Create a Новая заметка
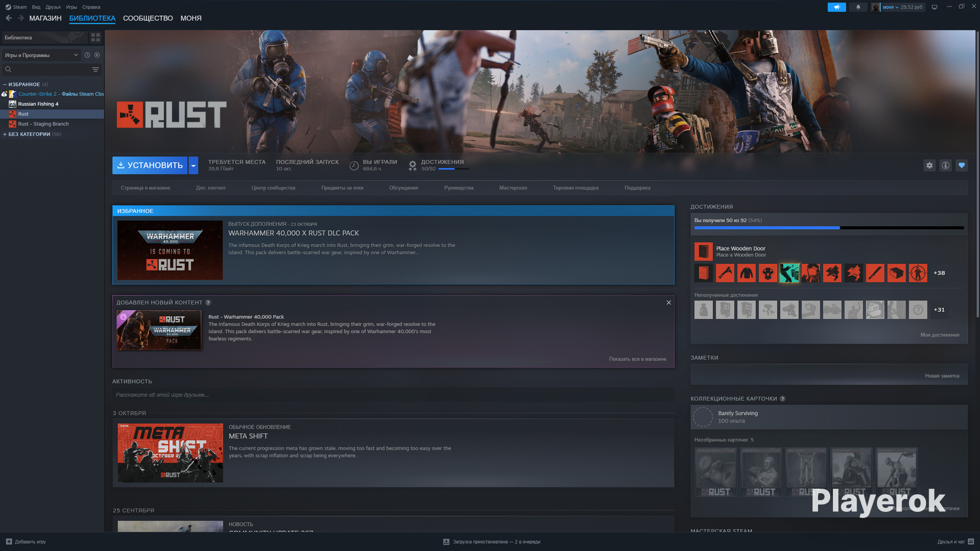 coord(942,376)
